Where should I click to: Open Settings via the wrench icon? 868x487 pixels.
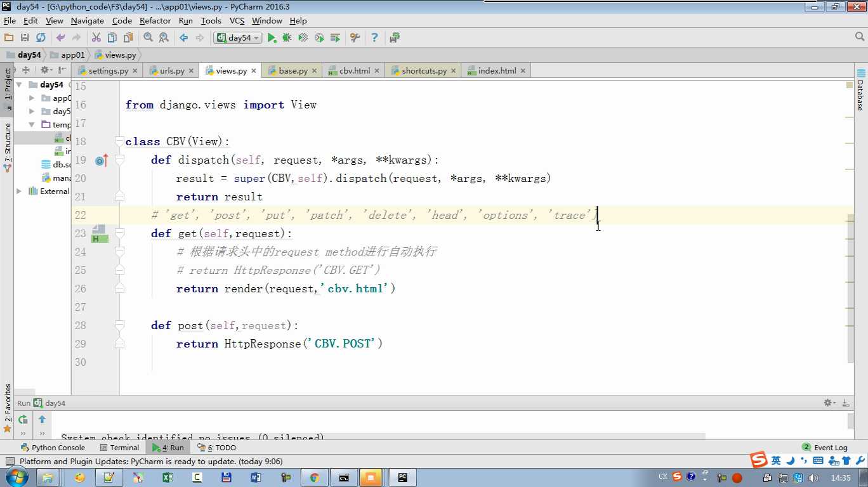click(355, 38)
